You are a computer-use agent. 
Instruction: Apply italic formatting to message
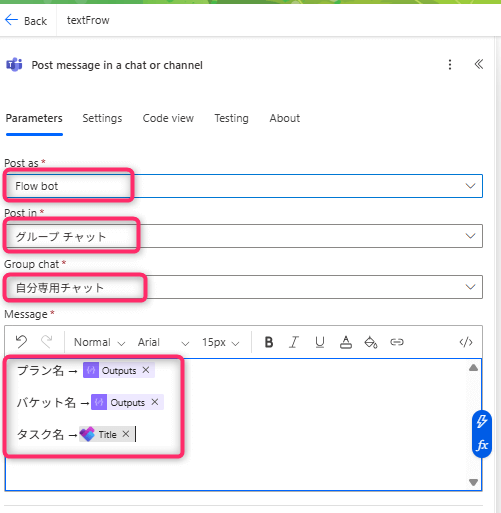coord(294,342)
